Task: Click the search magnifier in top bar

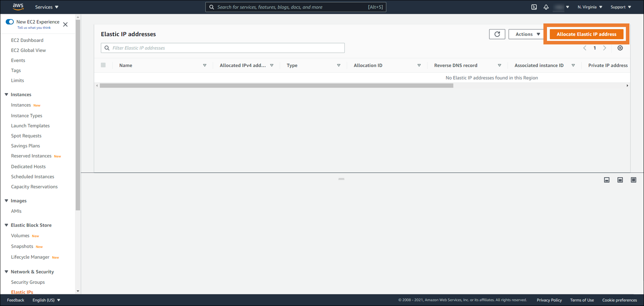Action: click(211, 7)
